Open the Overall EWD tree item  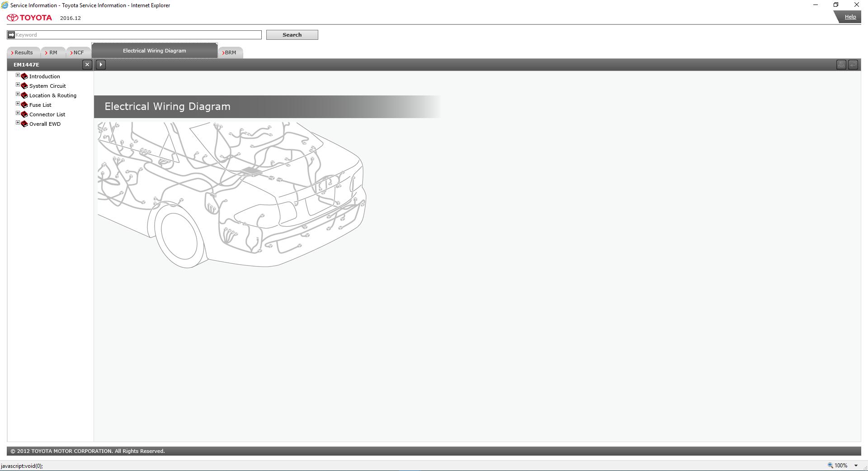[x=45, y=124]
